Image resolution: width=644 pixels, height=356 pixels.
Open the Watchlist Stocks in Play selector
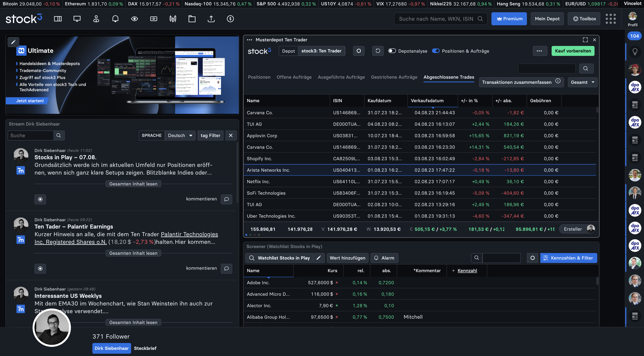coord(279,258)
